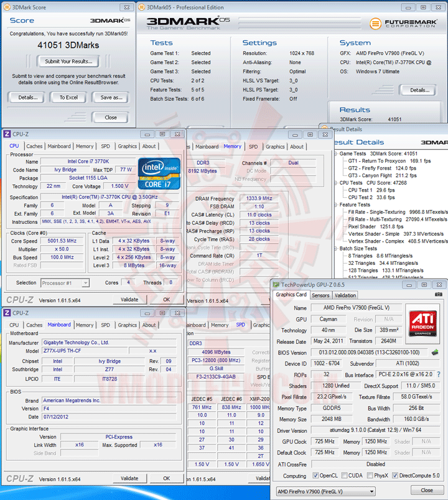Viewport: 448px width, 500px height.
Task: Open About tab in top CPU-Z CPU window
Action: click(x=149, y=146)
